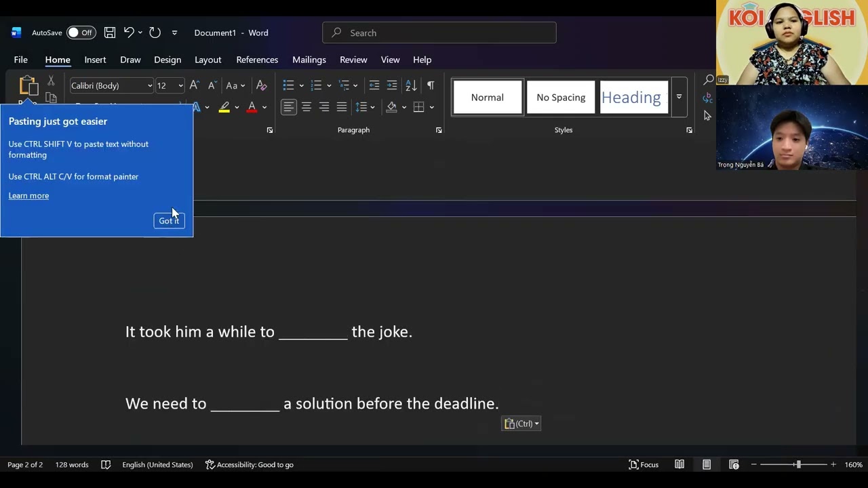Toggle Focus mode in status bar
868x488 pixels.
[644, 464]
